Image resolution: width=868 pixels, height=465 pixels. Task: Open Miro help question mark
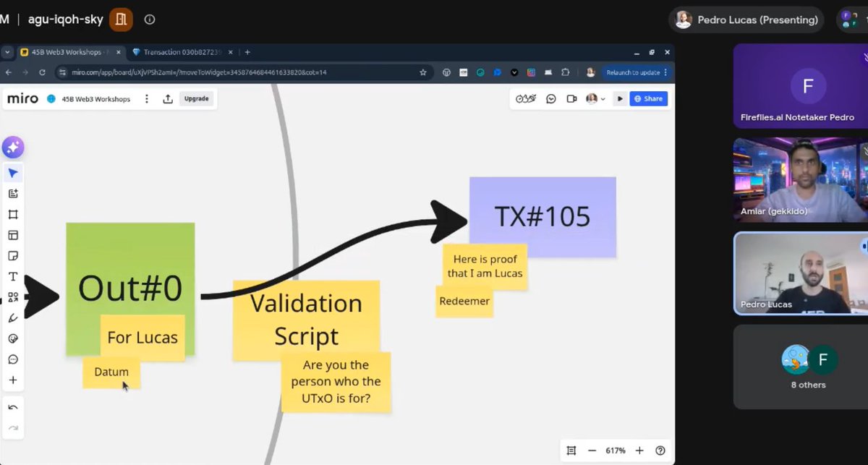(x=660, y=451)
